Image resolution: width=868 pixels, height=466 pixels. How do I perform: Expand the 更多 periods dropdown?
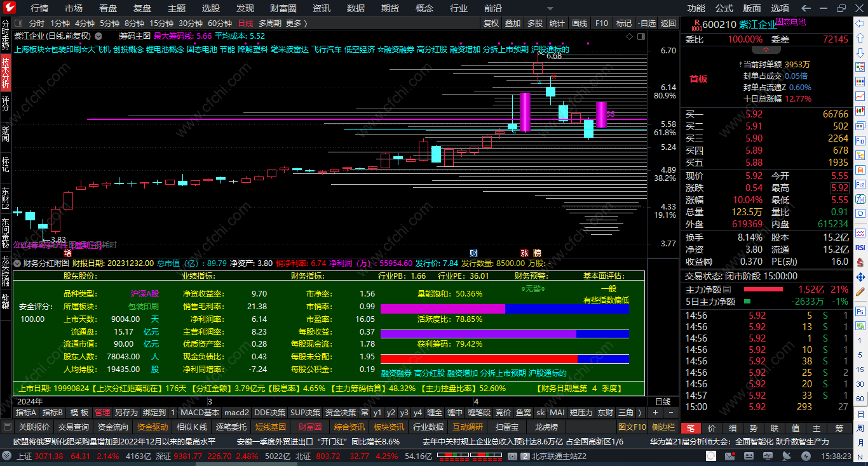click(x=296, y=23)
